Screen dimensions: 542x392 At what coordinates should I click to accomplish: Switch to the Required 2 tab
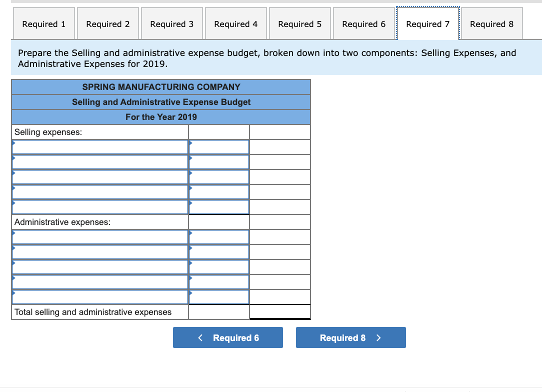[x=108, y=24]
